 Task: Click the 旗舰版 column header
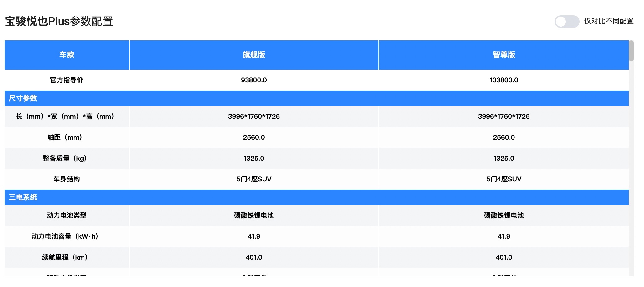pyautogui.click(x=254, y=55)
